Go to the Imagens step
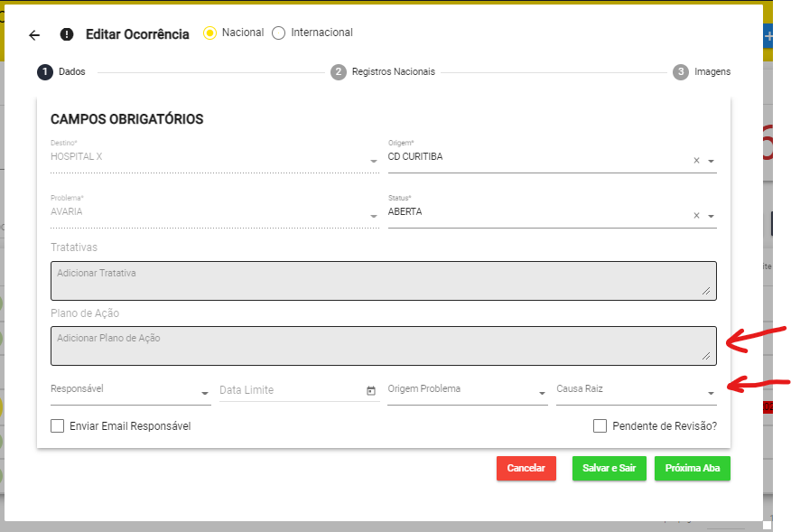The image size is (791, 532). click(712, 72)
